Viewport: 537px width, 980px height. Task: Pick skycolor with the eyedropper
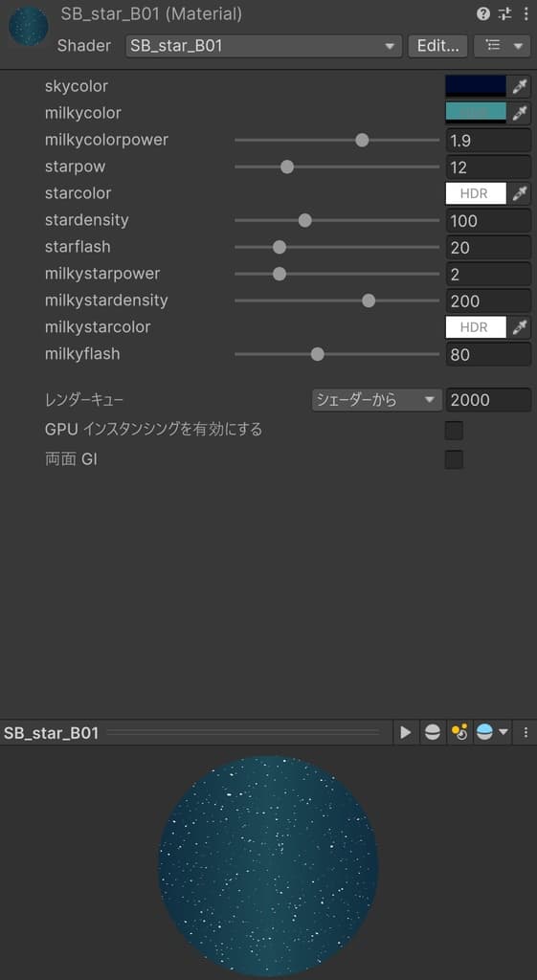pyautogui.click(x=520, y=86)
